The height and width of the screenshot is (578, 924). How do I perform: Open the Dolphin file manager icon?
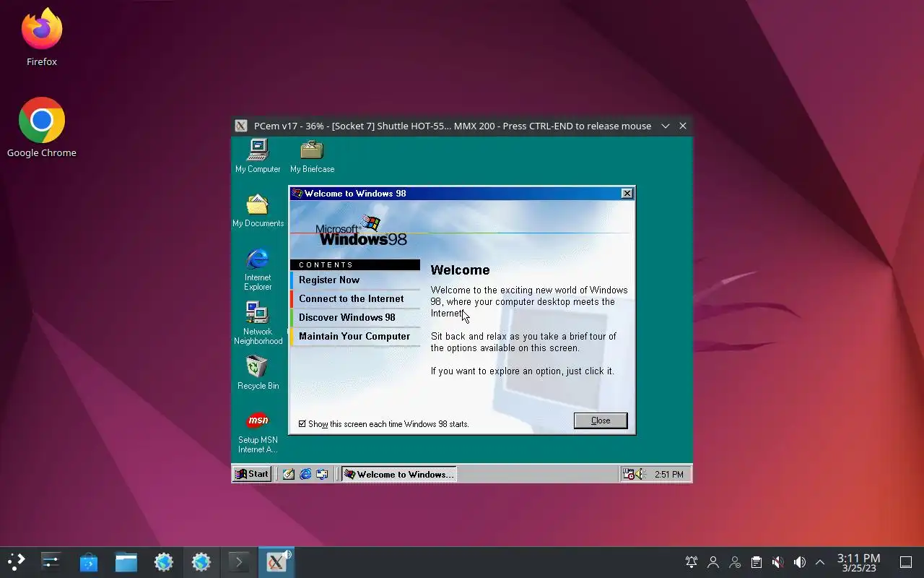coord(126,561)
